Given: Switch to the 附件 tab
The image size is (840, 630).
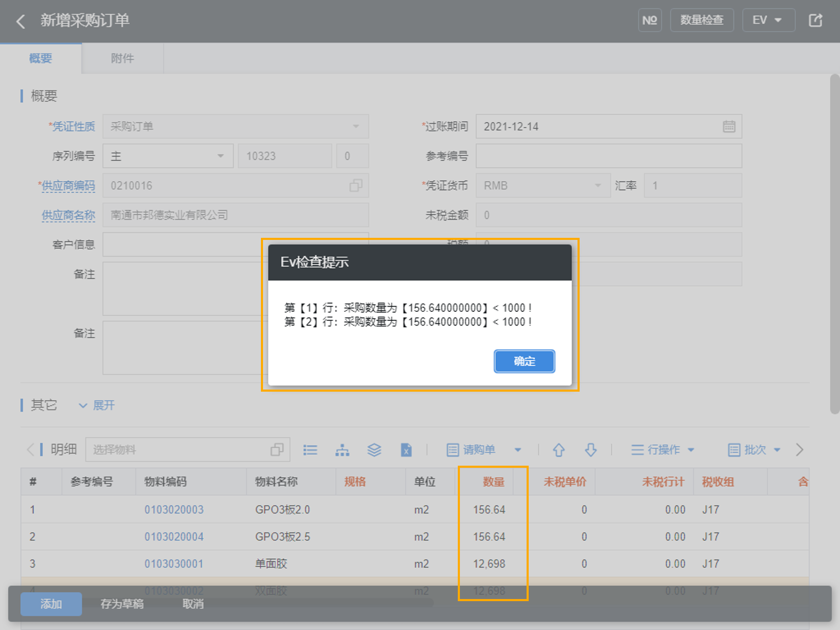Looking at the screenshot, I should coord(122,58).
